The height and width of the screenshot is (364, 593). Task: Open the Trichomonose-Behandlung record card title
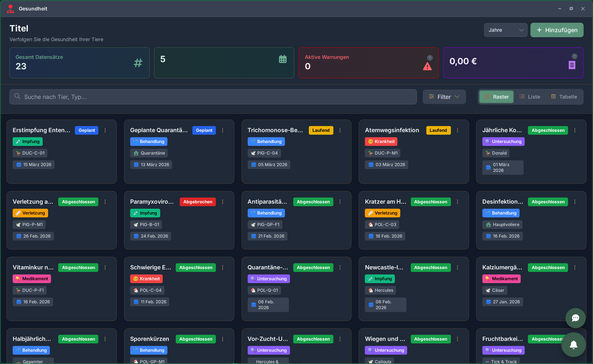pos(275,130)
